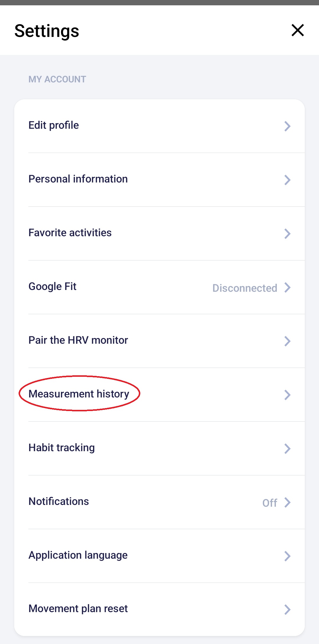Close the Settings screen with X

tap(297, 30)
